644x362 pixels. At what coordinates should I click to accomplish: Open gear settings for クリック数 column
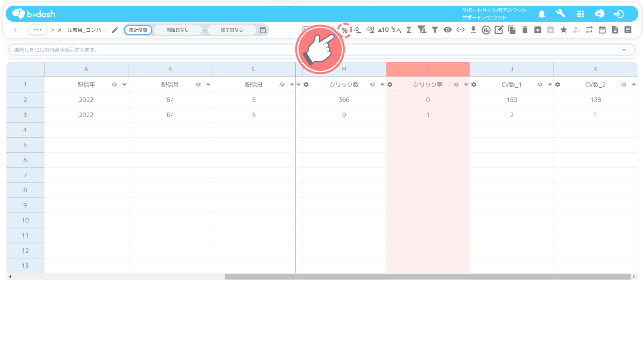coord(306,84)
